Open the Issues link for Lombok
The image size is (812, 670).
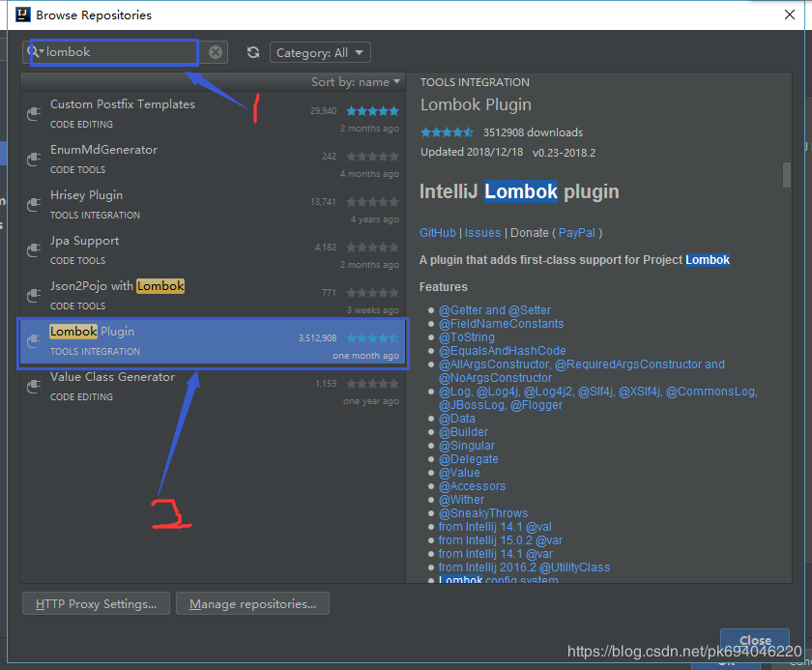point(482,232)
